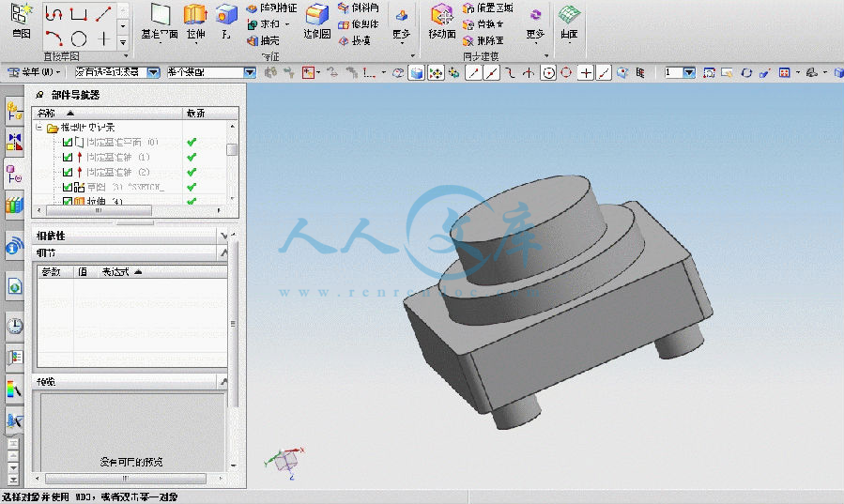Click the Datum Plane (基准平面) icon
The height and width of the screenshot is (504, 844).
click(x=160, y=15)
